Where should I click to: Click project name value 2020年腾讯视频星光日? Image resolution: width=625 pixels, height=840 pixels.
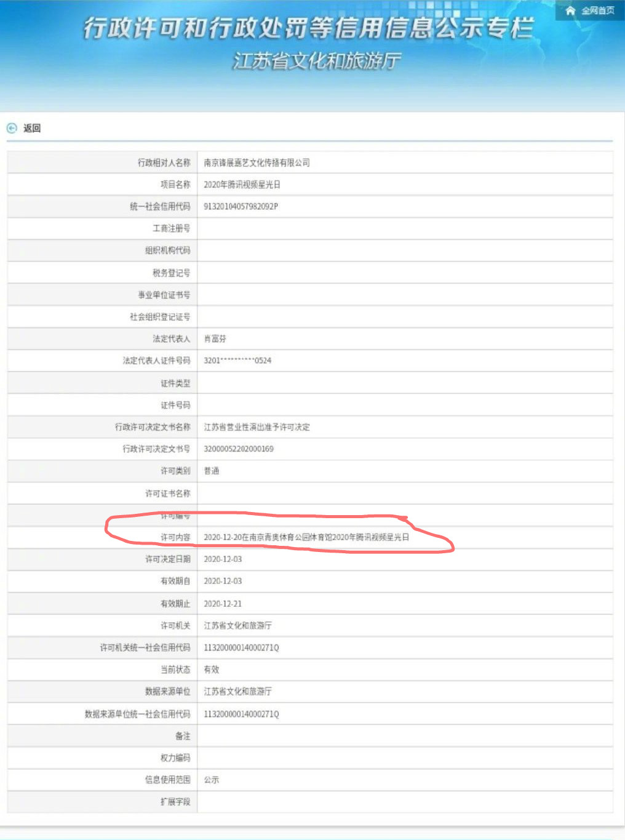(x=242, y=185)
